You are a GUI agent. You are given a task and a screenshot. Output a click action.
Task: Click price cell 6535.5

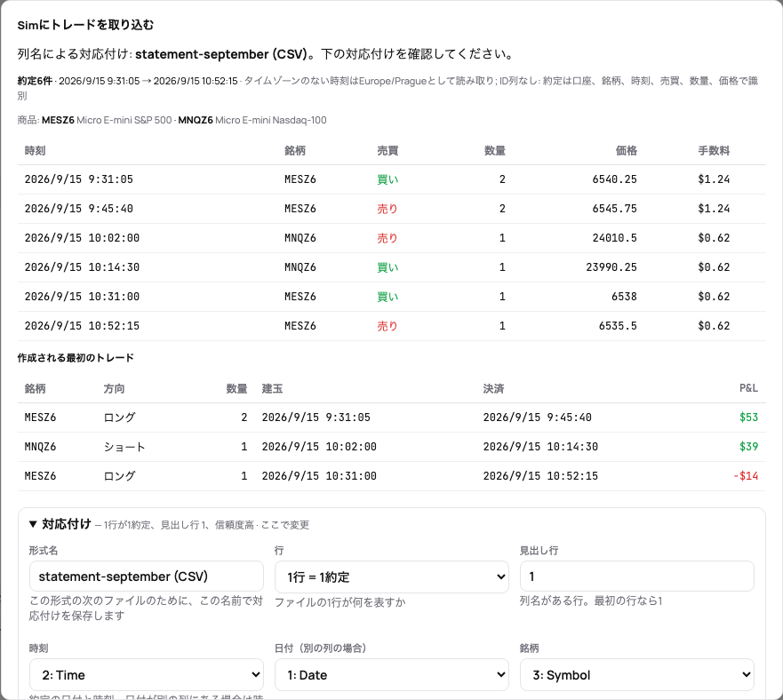click(618, 325)
